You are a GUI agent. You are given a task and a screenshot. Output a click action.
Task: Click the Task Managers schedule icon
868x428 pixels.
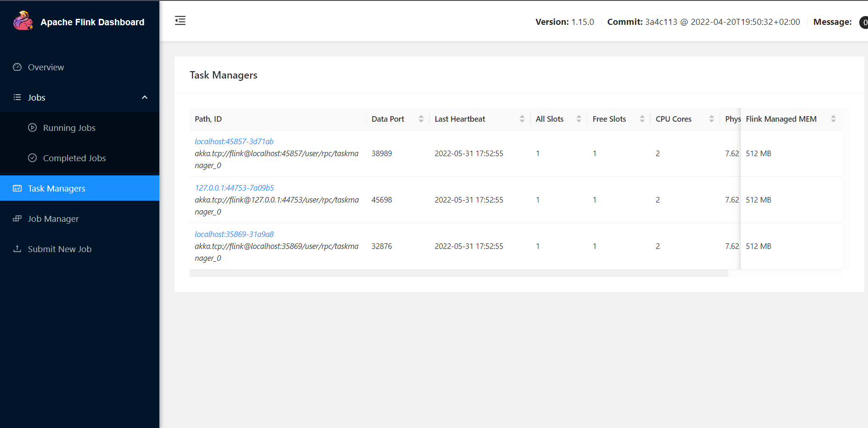click(17, 188)
